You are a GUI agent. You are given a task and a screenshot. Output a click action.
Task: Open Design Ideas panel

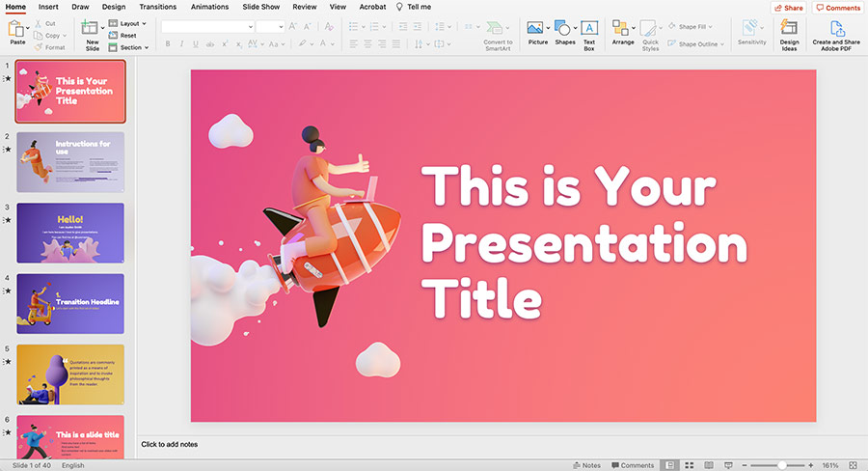pyautogui.click(x=789, y=29)
